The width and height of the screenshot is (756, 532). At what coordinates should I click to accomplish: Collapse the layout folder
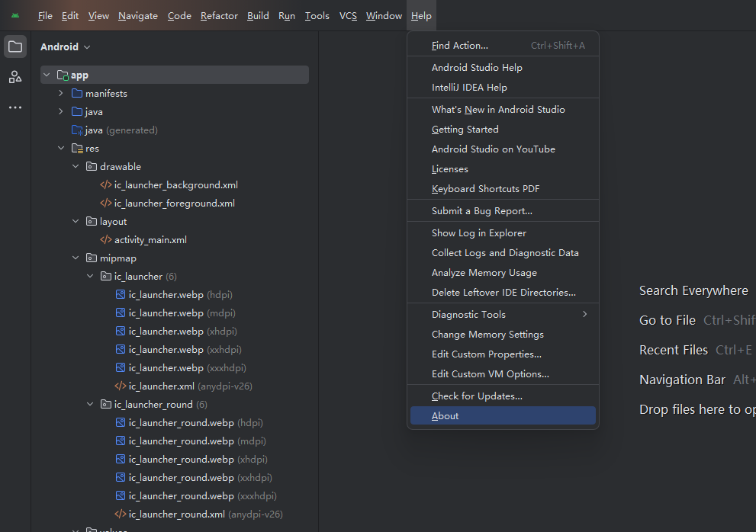point(76,221)
